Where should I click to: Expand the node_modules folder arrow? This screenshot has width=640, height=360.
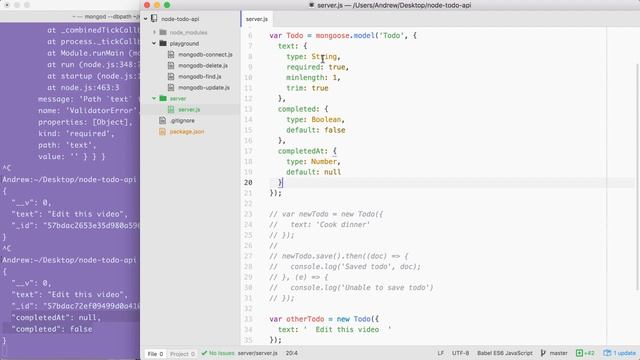coord(154,32)
